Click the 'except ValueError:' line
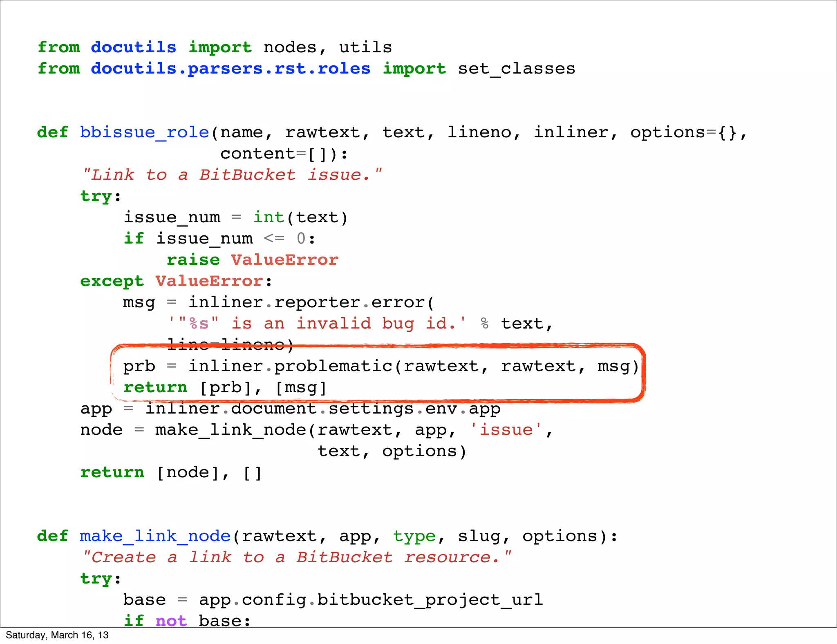837x644 pixels. tap(176, 281)
